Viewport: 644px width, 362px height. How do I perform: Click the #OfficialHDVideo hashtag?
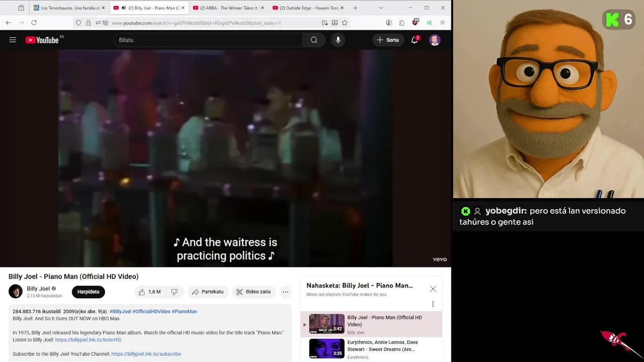tap(151, 311)
